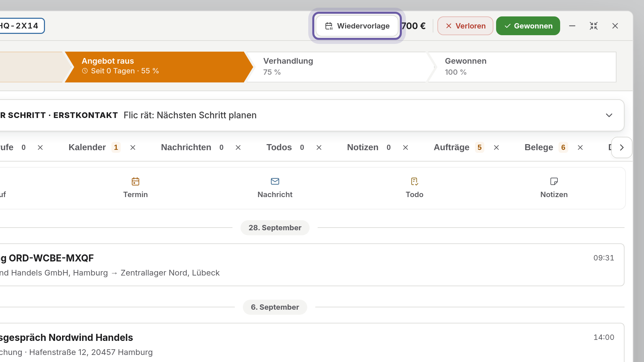Image resolution: width=644 pixels, height=362 pixels.
Task: Open the Nordwind Handels meeting entry
Action: point(311,343)
